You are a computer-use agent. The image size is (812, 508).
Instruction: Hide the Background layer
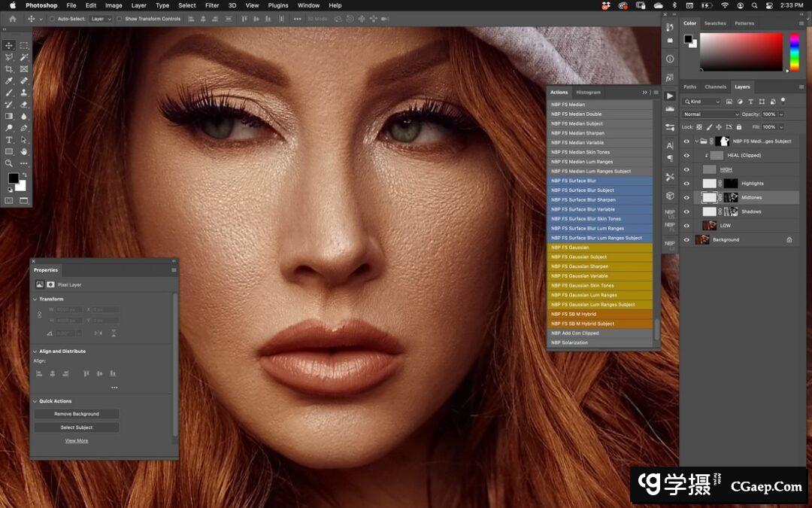coord(686,240)
